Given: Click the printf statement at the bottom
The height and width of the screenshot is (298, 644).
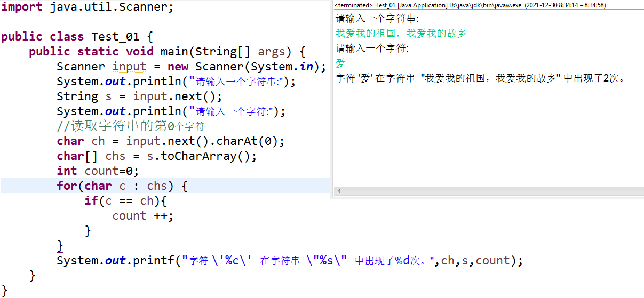Looking at the screenshot, I should (290, 261).
